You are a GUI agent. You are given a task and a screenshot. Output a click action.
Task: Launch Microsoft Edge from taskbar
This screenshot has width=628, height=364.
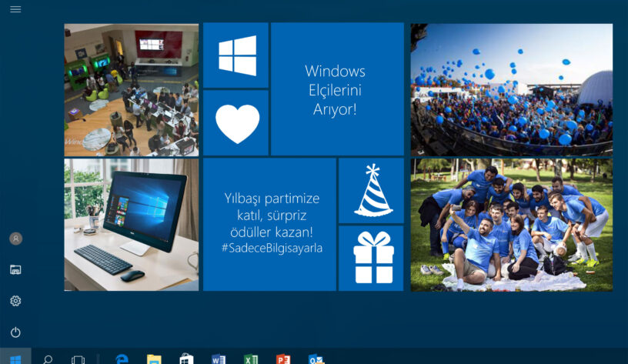(122, 359)
